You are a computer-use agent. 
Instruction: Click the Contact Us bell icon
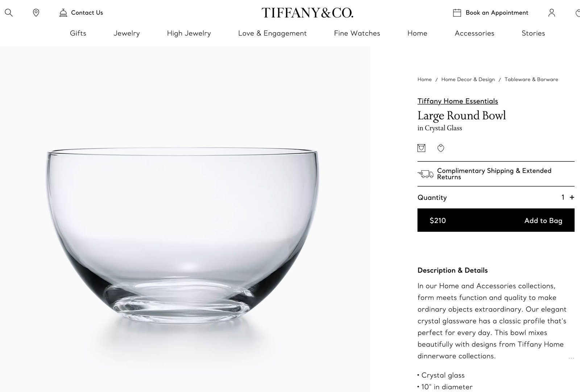tap(63, 13)
